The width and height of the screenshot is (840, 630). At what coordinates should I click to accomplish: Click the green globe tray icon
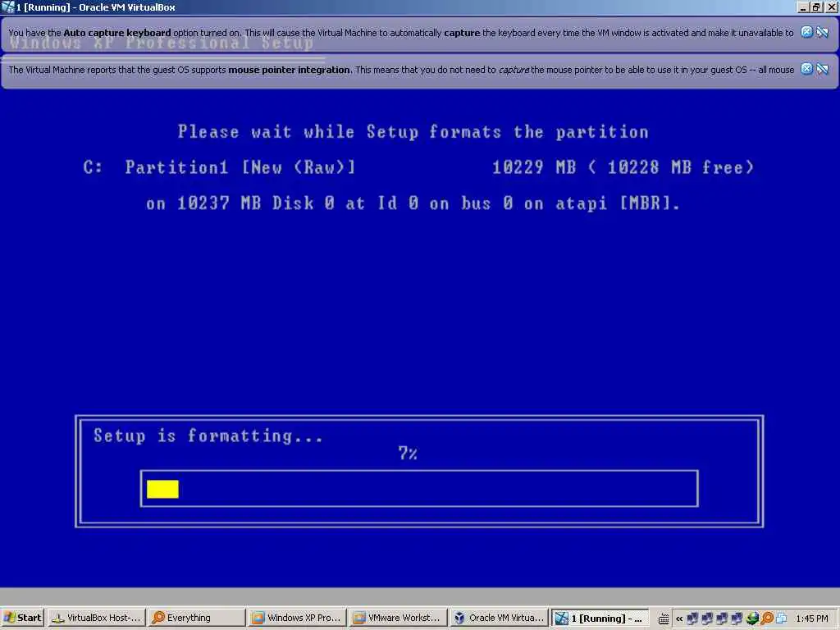coord(752,619)
